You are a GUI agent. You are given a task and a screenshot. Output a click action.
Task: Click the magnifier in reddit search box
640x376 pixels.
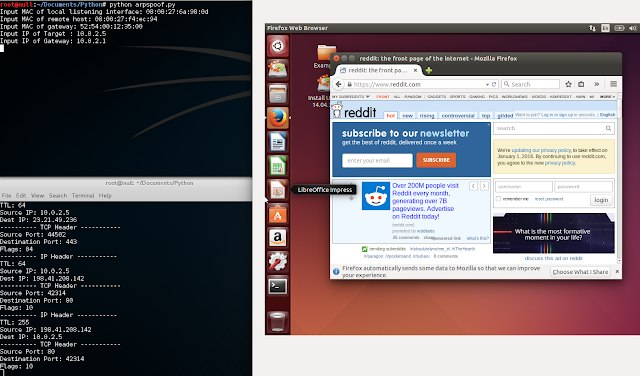(x=608, y=128)
